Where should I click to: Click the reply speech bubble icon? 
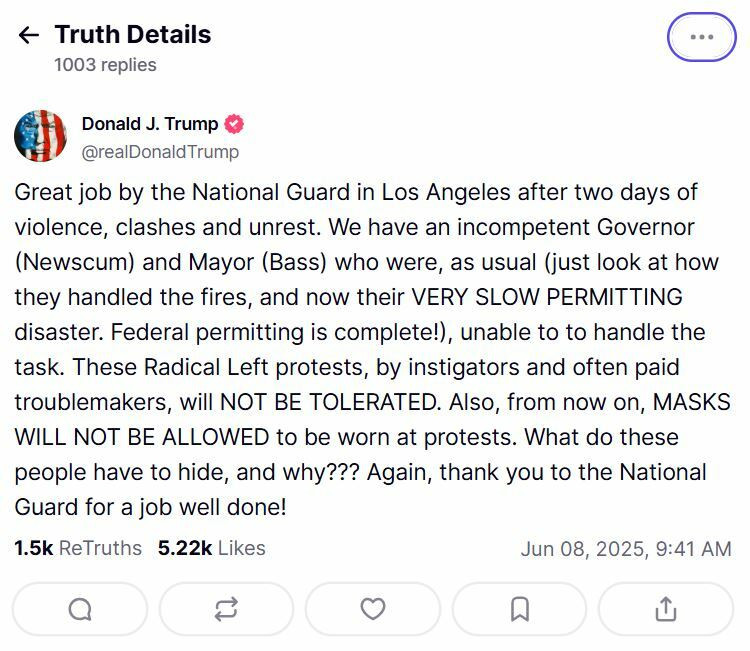tap(80, 609)
